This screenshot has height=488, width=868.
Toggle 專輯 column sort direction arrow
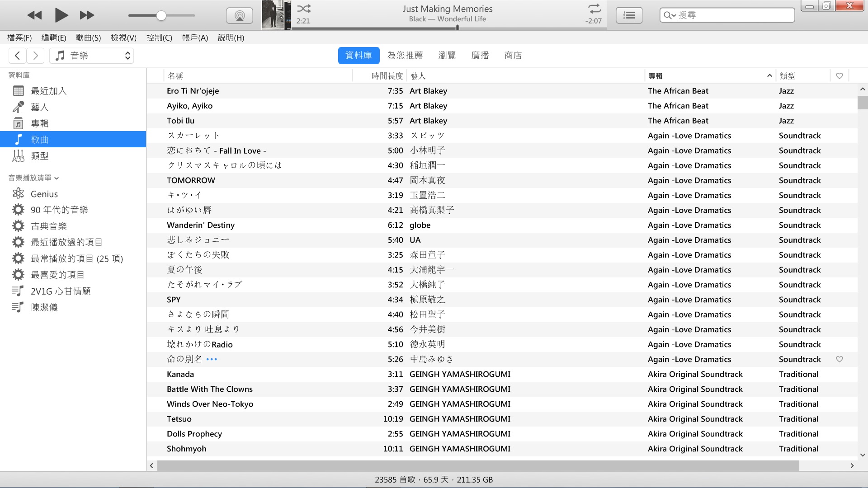[x=769, y=76]
